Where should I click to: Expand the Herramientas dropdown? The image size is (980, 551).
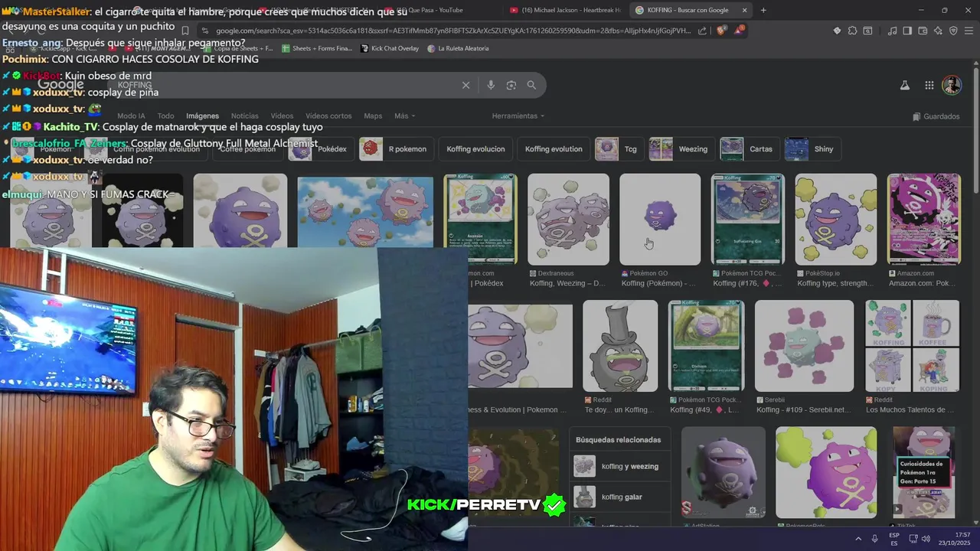[518, 116]
